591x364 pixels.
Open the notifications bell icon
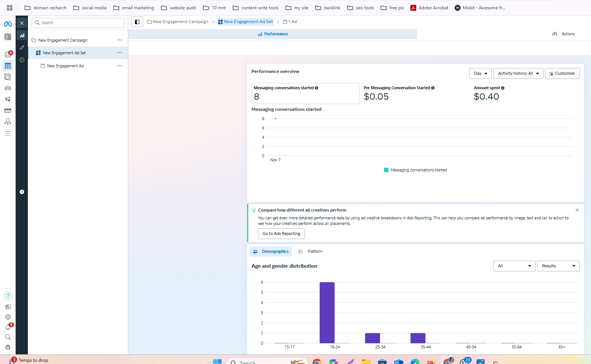click(x=8, y=327)
